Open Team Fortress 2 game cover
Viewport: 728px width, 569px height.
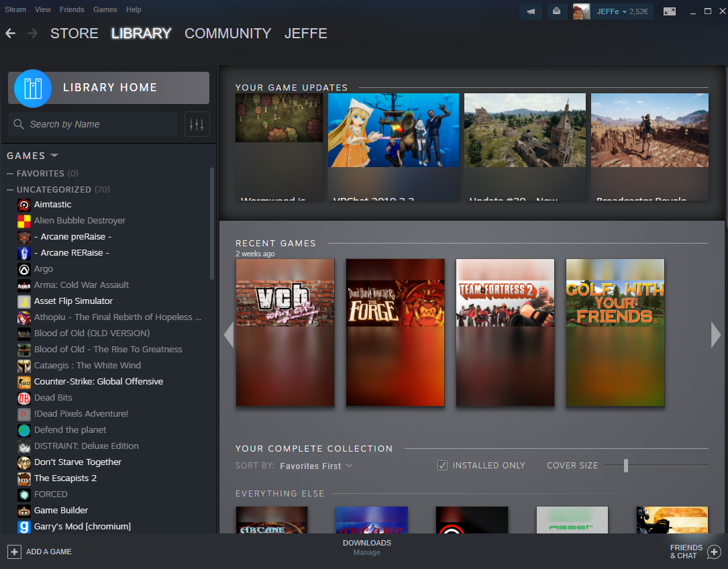505,333
